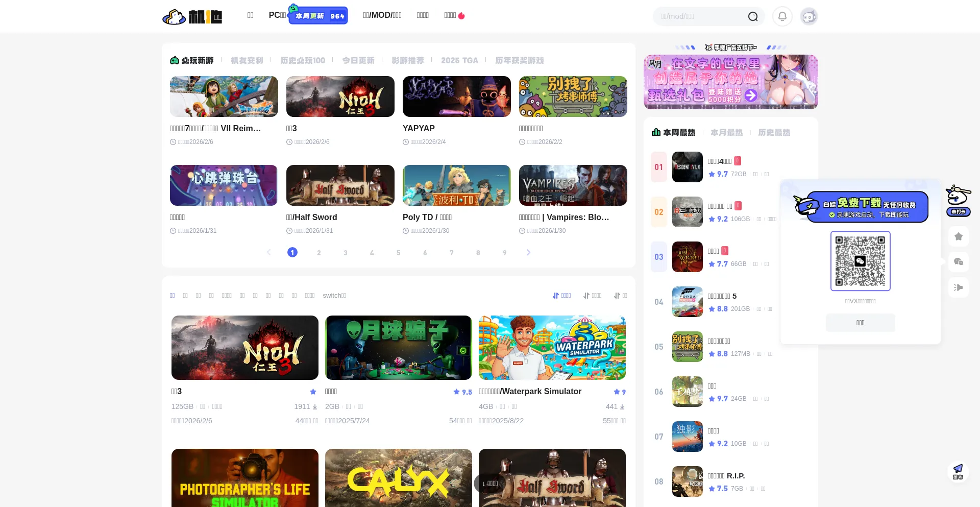
Task: Go to page 9 of new games
Action: (505, 252)
